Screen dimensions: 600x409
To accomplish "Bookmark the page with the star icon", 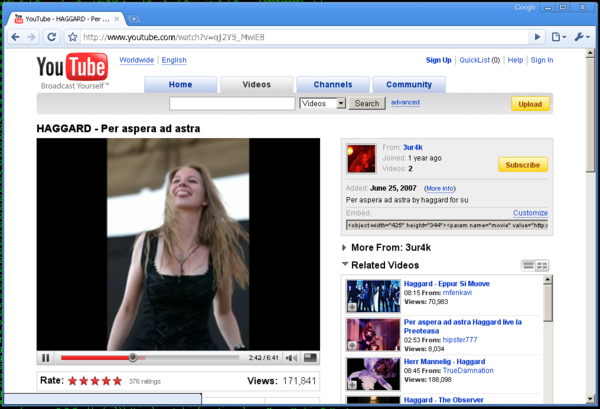I will (73, 37).
